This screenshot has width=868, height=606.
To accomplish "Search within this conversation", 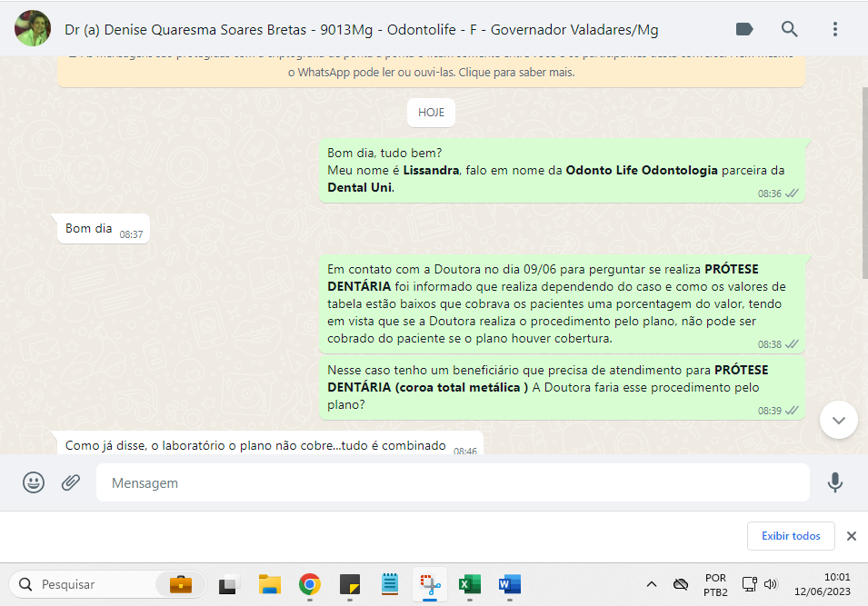I will point(790,29).
